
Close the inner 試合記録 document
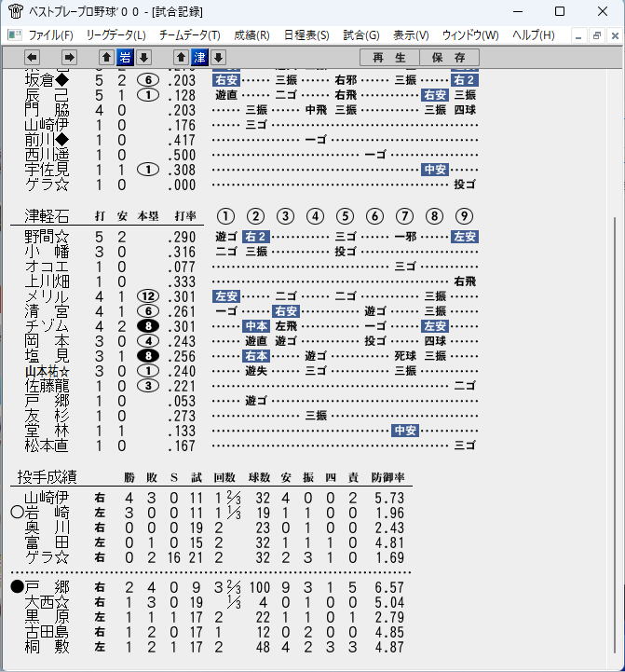[x=615, y=36]
